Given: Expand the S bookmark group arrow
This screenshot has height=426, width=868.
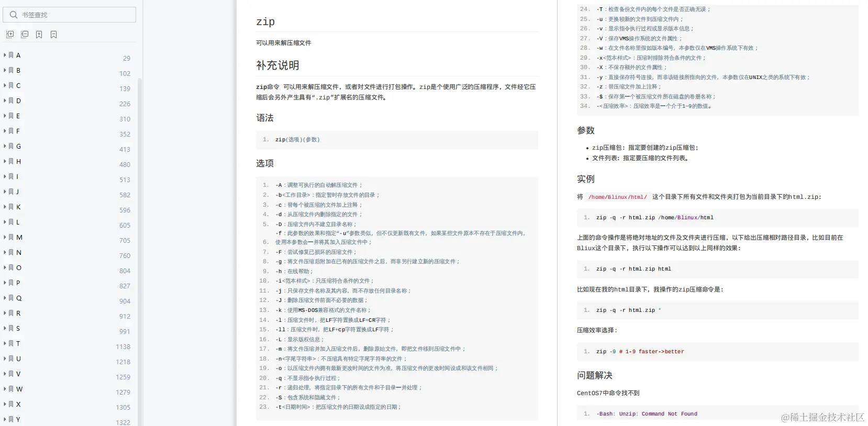Looking at the screenshot, I should (5, 328).
